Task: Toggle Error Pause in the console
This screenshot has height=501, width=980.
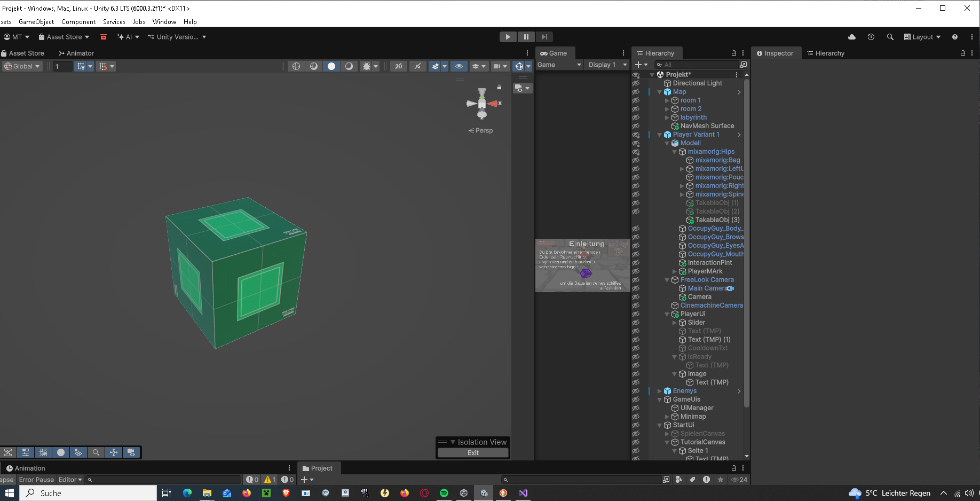Action: click(x=36, y=480)
